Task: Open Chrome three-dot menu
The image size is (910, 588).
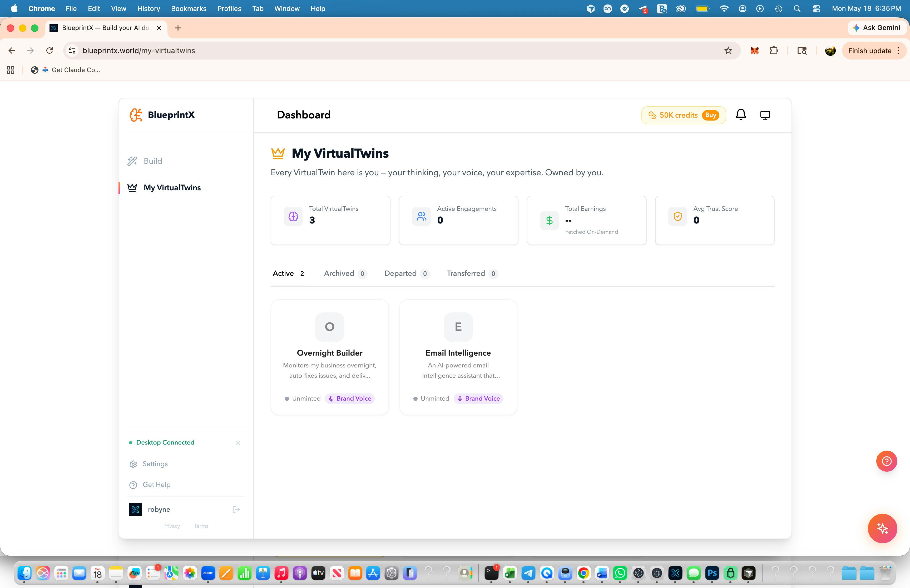Action: pos(899,51)
